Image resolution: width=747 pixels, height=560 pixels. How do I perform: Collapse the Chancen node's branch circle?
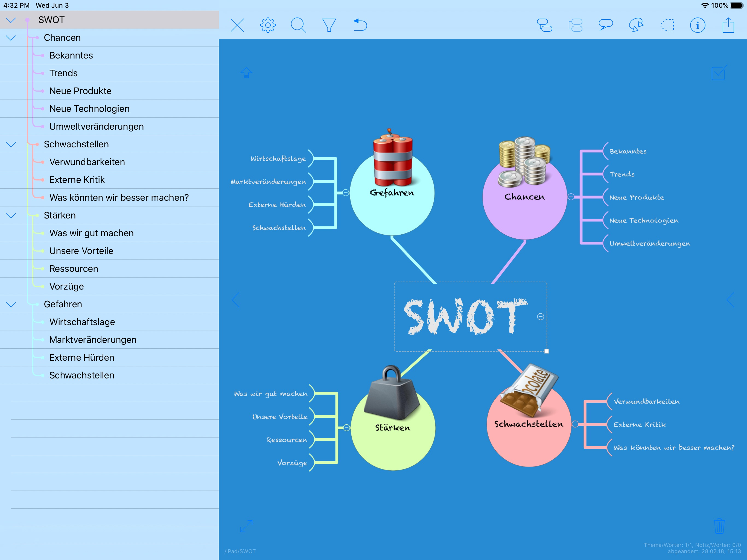(571, 197)
